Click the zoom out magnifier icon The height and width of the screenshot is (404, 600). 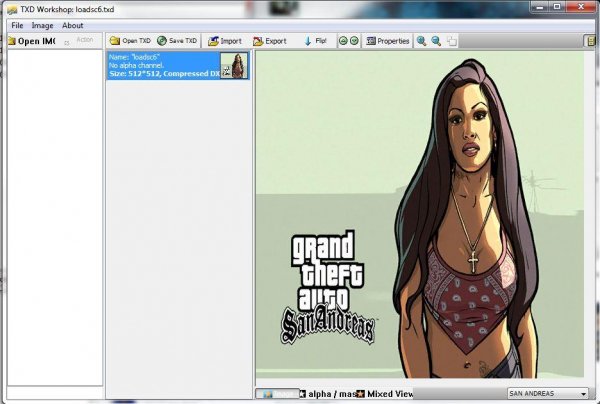436,41
